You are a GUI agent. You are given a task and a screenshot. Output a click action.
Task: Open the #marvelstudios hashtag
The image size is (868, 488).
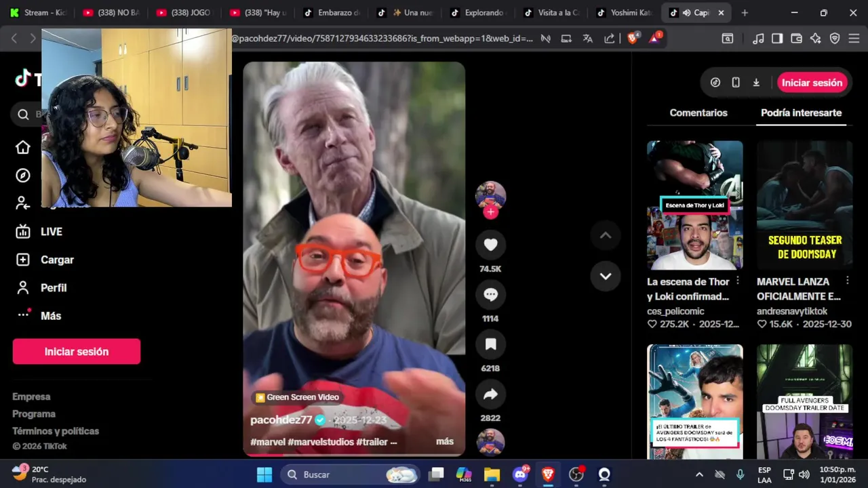(321, 442)
